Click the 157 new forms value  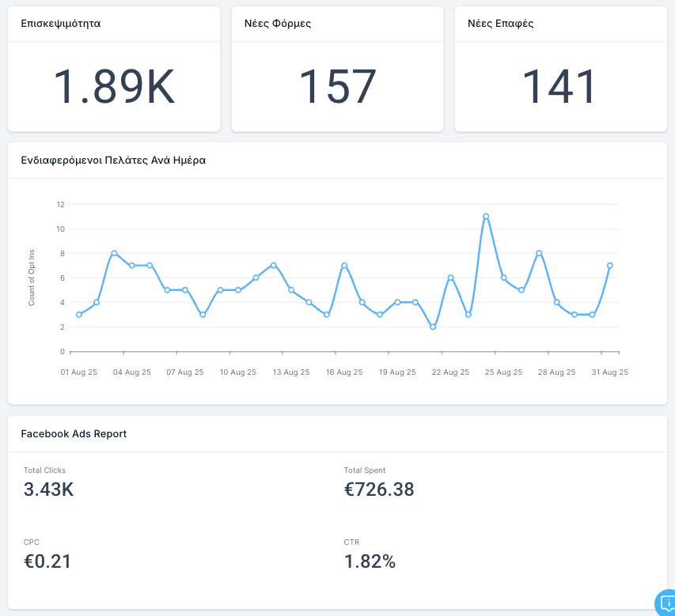tap(337, 87)
